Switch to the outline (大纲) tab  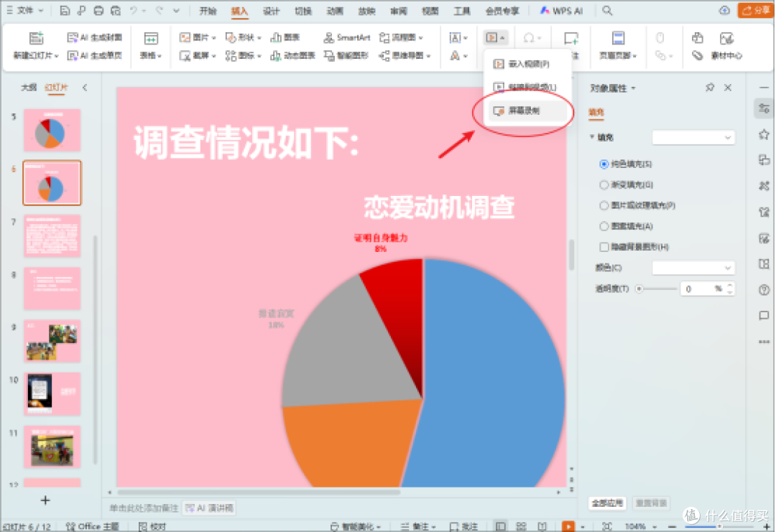pyautogui.click(x=29, y=88)
